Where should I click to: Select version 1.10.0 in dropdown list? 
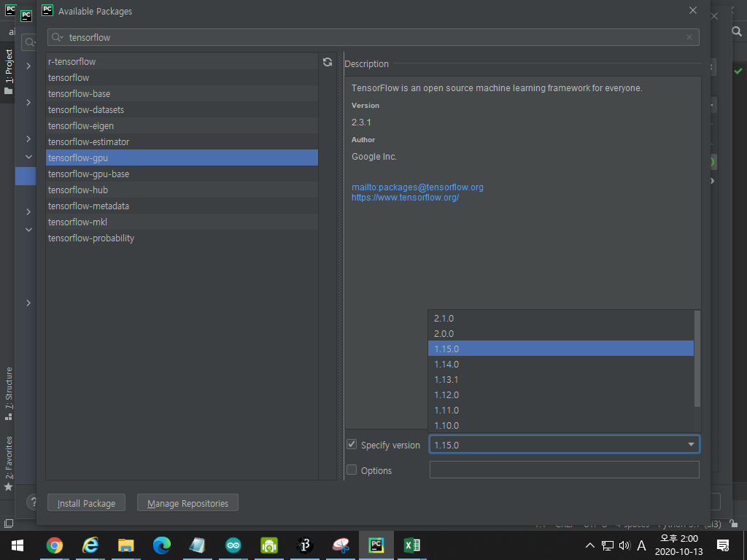561,425
